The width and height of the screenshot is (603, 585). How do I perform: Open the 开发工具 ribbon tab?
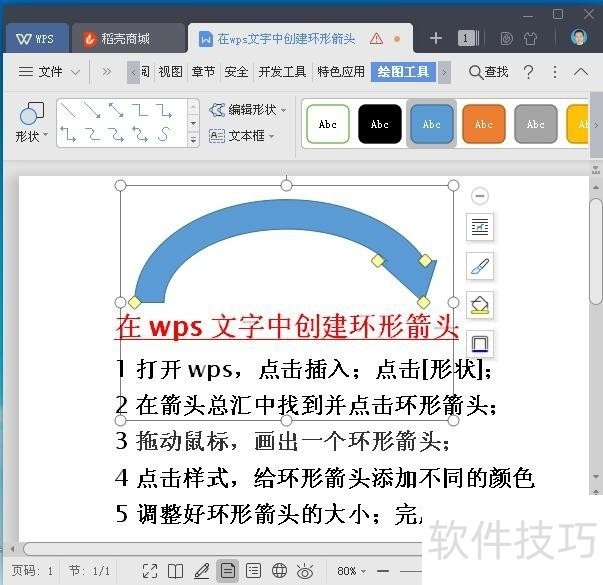(282, 72)
